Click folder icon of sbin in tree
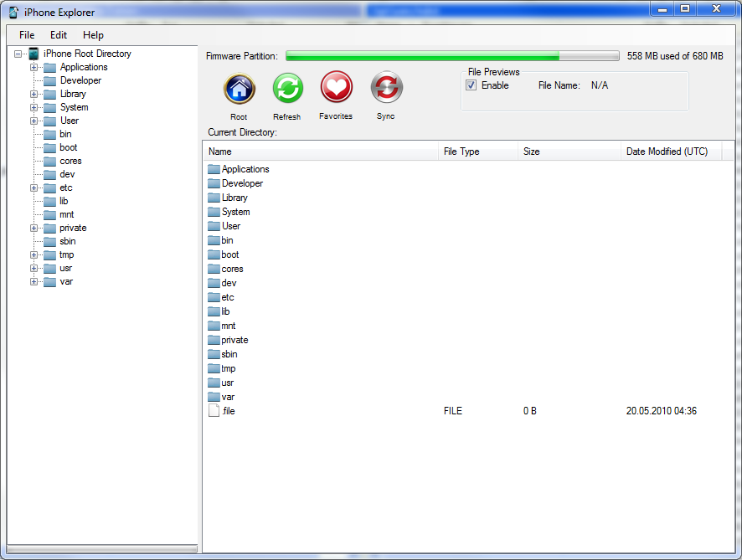The height and width of the screenshot is (560, 742). (x=49, y=242)
